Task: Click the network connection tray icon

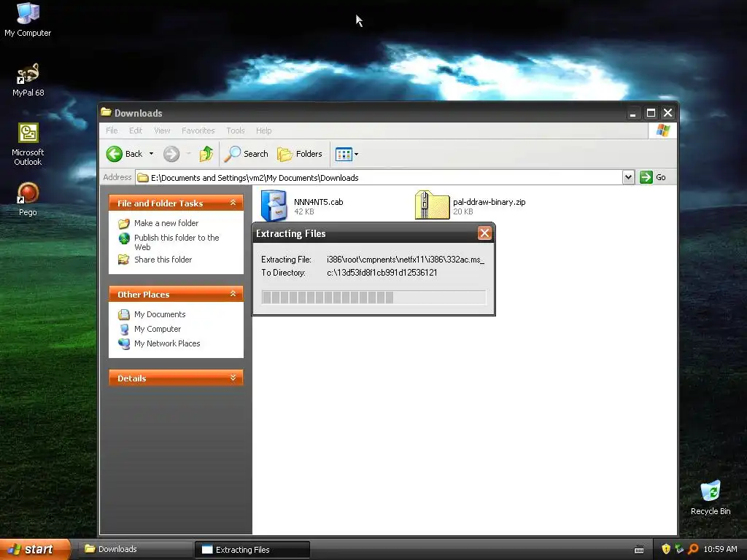Action: (679, 549)
